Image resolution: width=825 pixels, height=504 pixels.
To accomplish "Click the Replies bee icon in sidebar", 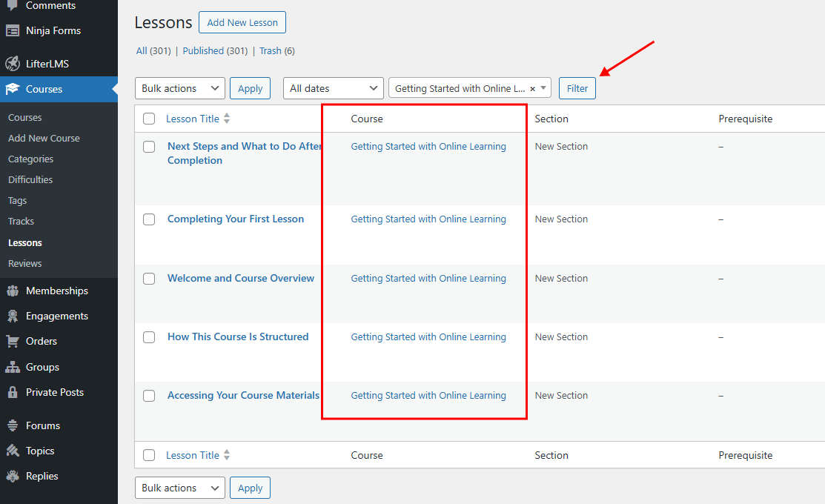I will pyautogui.click(x=13, y=477).
